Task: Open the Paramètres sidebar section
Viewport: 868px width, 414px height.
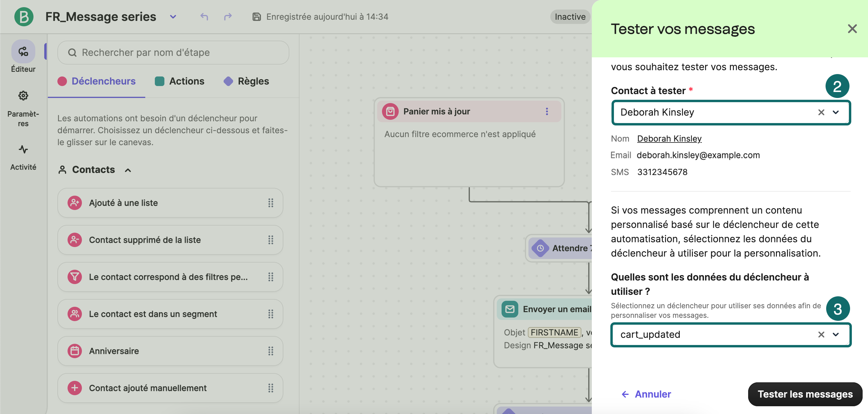Action: pos(23,108)
